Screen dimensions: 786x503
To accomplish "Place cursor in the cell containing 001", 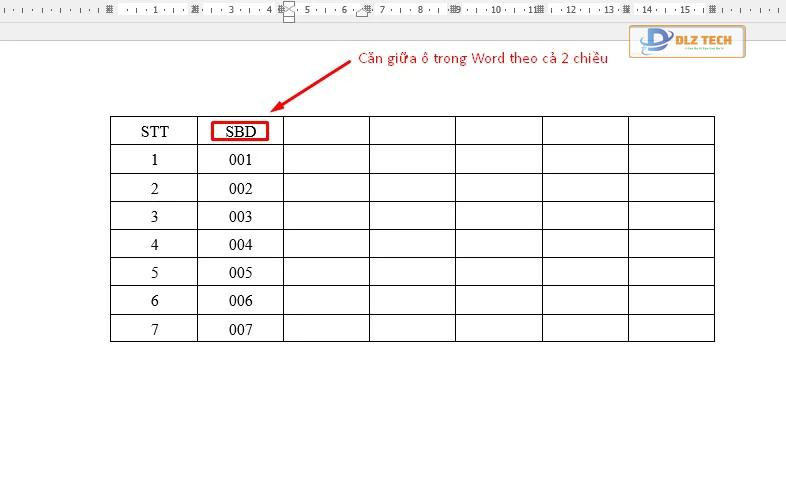I will click(x=240, y=159).
